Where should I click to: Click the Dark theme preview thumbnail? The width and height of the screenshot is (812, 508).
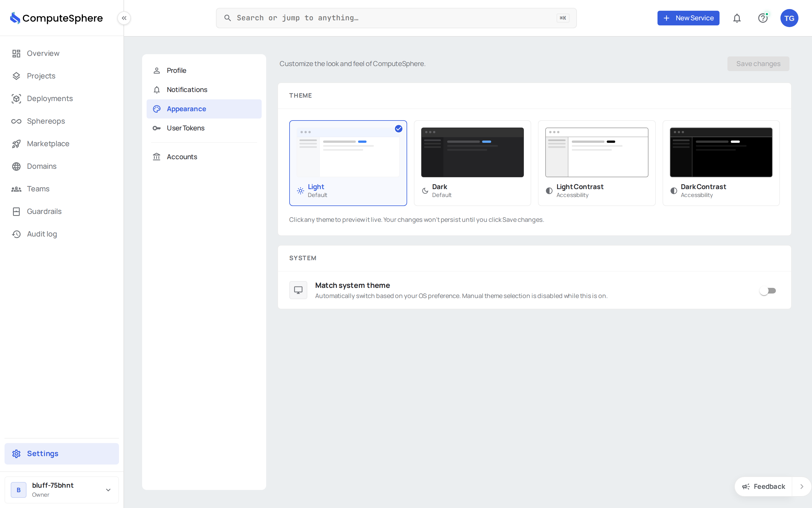click(472, 152)
